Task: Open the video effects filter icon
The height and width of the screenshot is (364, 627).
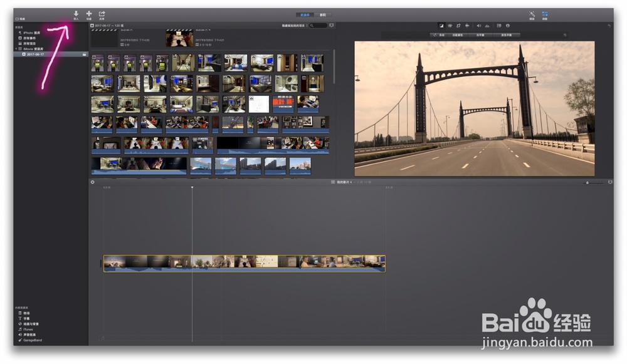Action: pos(499,26)
